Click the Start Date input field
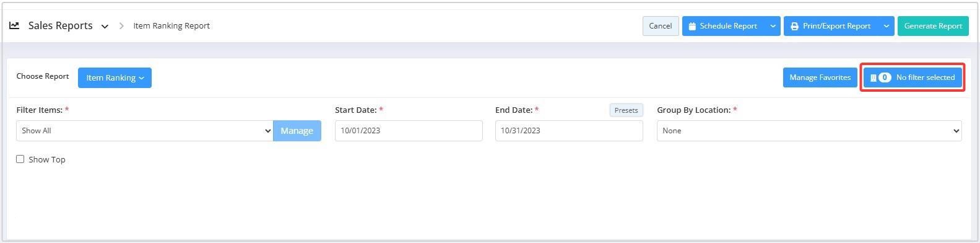 point(409,131)
